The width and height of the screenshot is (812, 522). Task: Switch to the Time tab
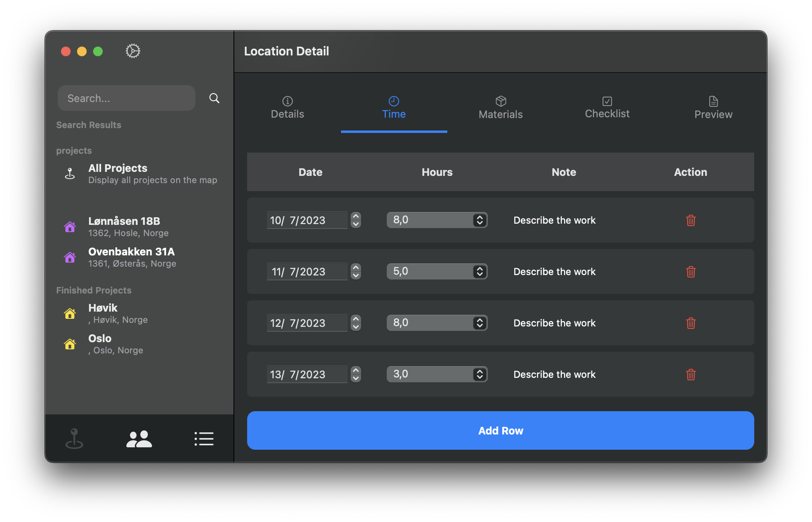tap(394, 108)
